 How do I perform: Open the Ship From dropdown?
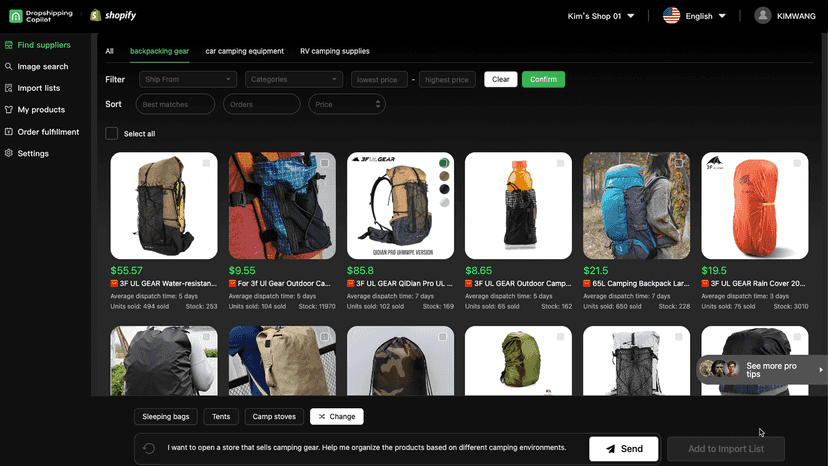187,79
